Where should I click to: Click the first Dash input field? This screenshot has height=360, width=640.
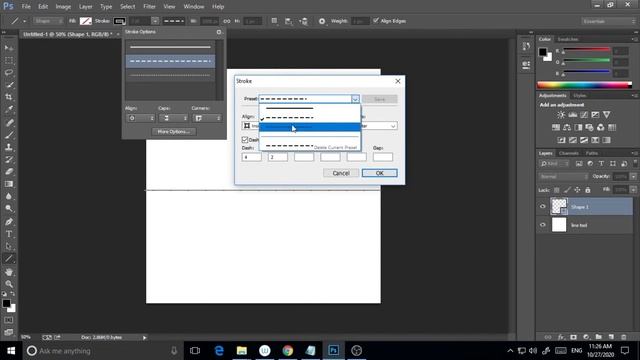[x=251, y=157]
